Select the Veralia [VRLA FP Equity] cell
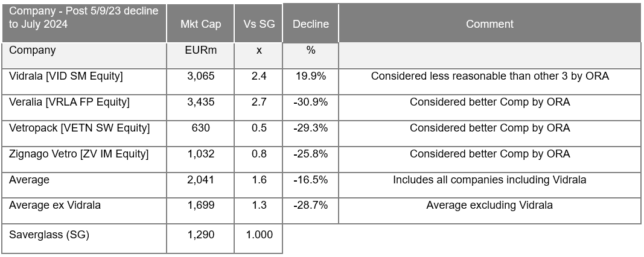 [69, 102]
